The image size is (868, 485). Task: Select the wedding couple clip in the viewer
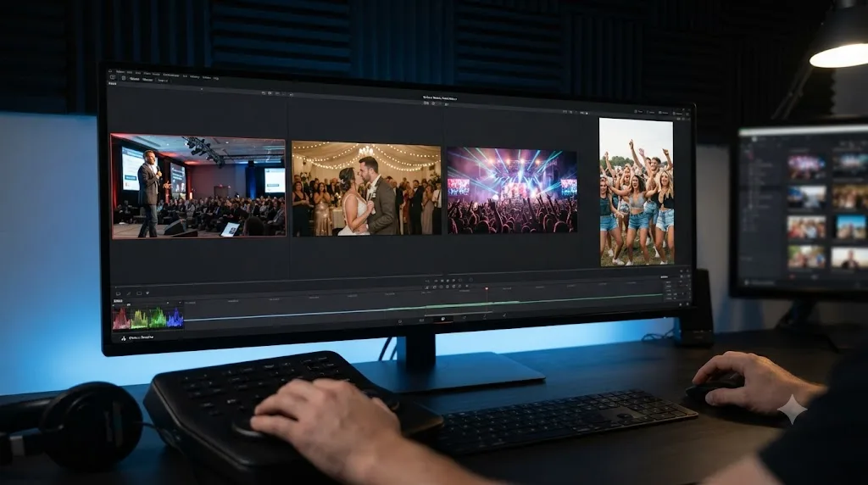(x=366, y=188)
